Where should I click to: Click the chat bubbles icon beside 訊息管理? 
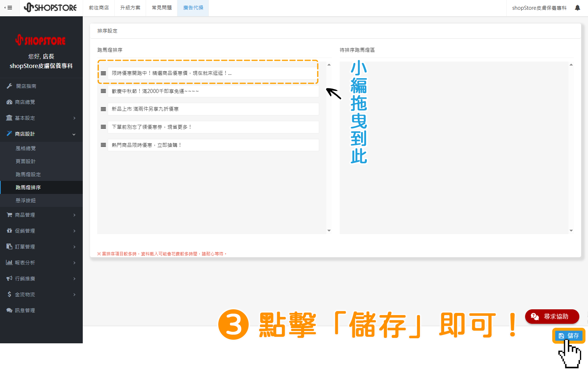pyautogui.click(x=9, y=310)
